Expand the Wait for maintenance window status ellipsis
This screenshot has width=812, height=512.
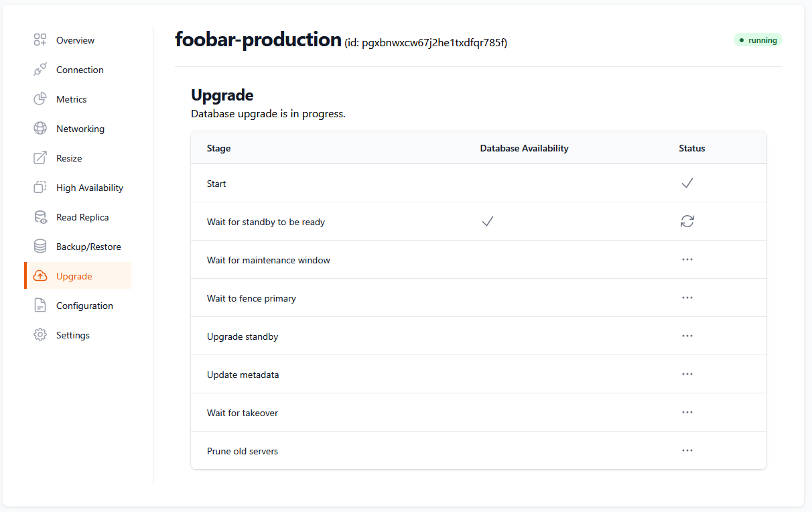click(687, 259)
